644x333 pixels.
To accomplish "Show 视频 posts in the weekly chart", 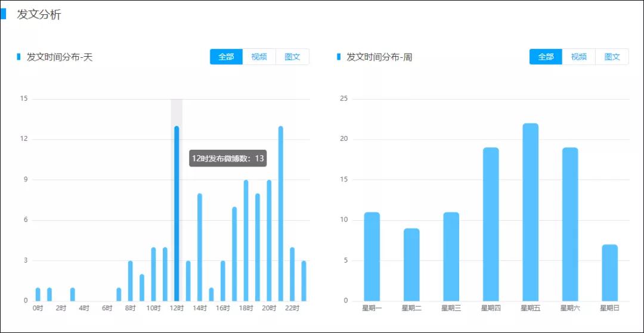I will point(578,57).
